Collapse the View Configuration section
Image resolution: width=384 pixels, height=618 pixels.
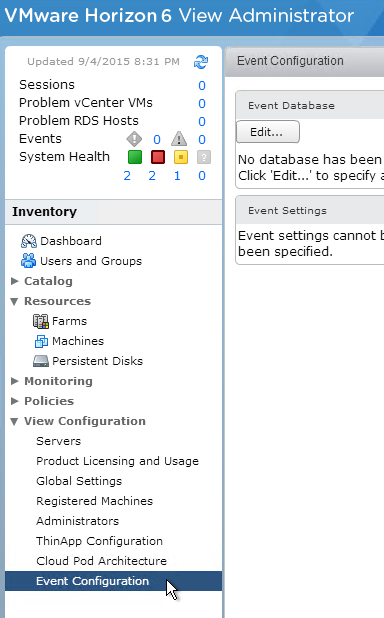click(x=15, y=421)
